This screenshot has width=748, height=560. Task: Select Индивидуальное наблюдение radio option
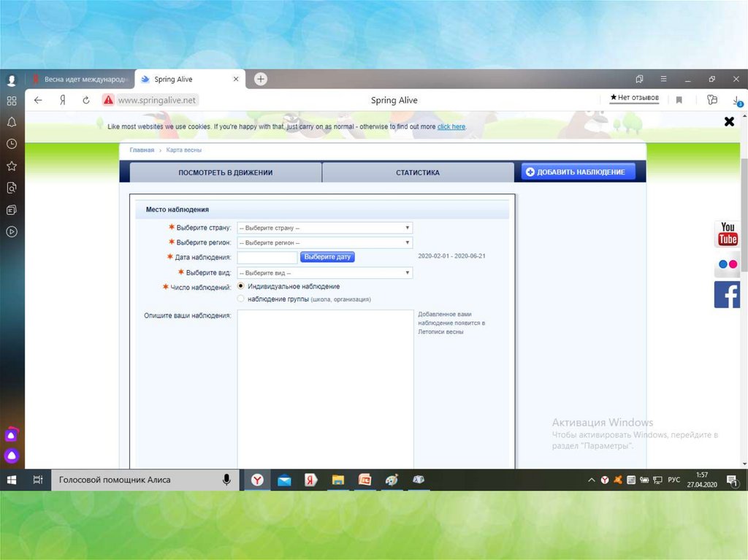tap(240, 285)
